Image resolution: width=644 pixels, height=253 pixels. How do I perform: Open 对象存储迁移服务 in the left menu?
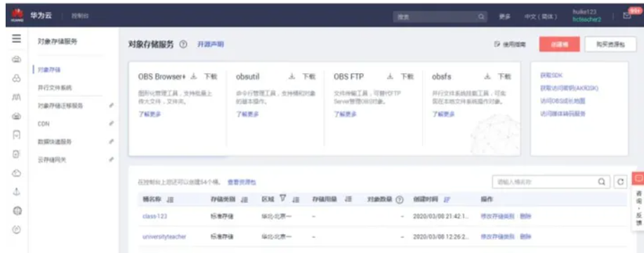[60, 105]
